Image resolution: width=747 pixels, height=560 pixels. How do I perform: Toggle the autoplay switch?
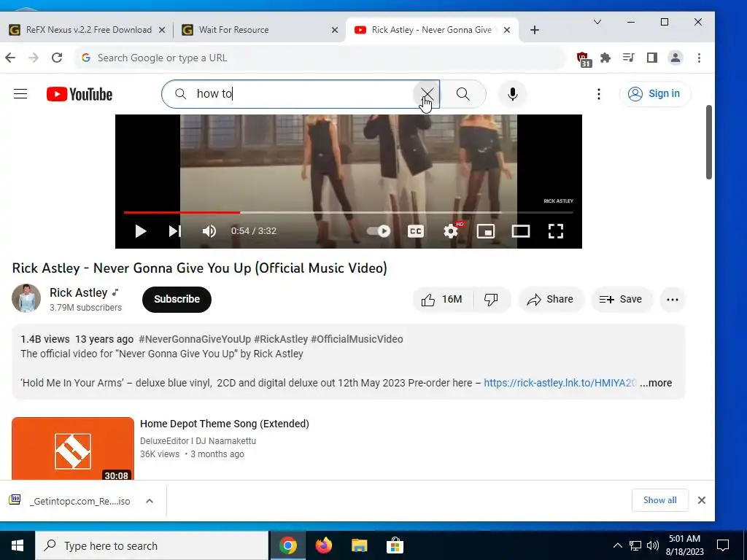(x=379, y=231)
